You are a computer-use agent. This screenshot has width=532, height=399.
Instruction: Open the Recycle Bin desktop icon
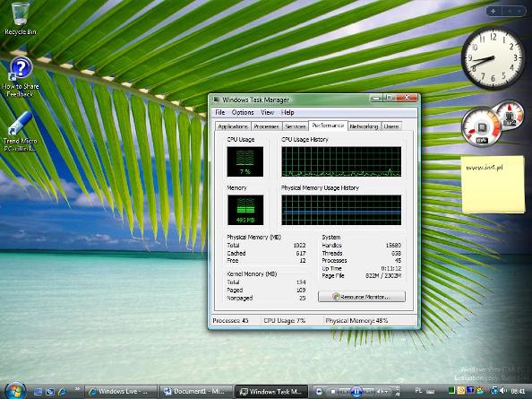(x=20, y=19)
